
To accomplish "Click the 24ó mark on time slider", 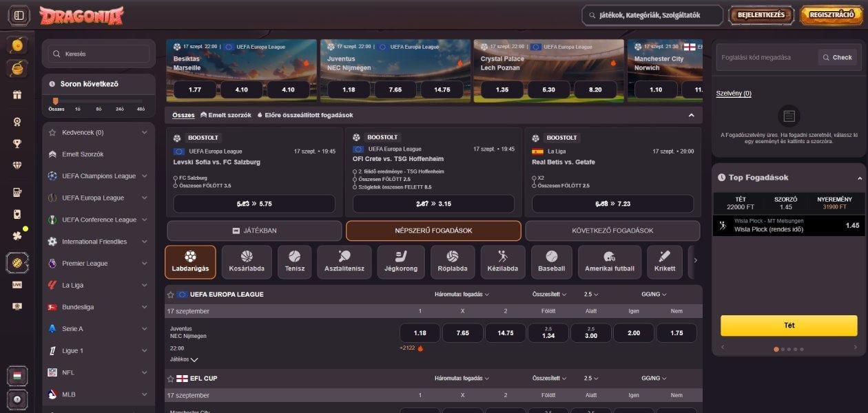I will tap(119, 109).
